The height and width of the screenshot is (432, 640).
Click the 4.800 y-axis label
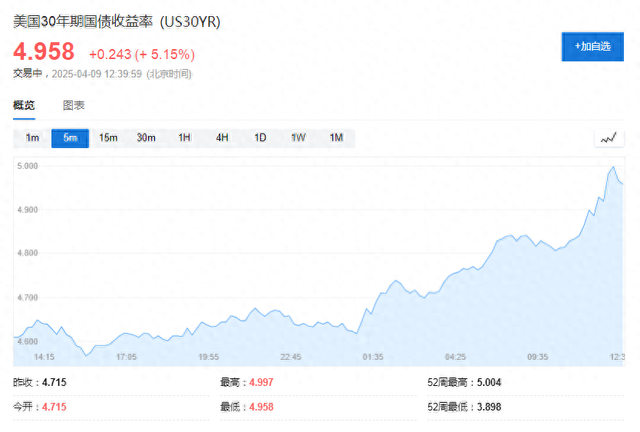coord(27,253)
